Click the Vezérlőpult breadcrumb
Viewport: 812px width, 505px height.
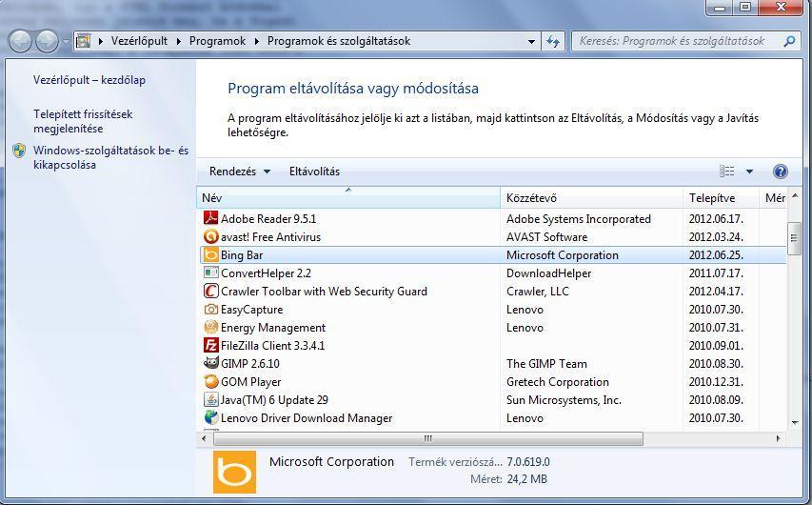139,41
